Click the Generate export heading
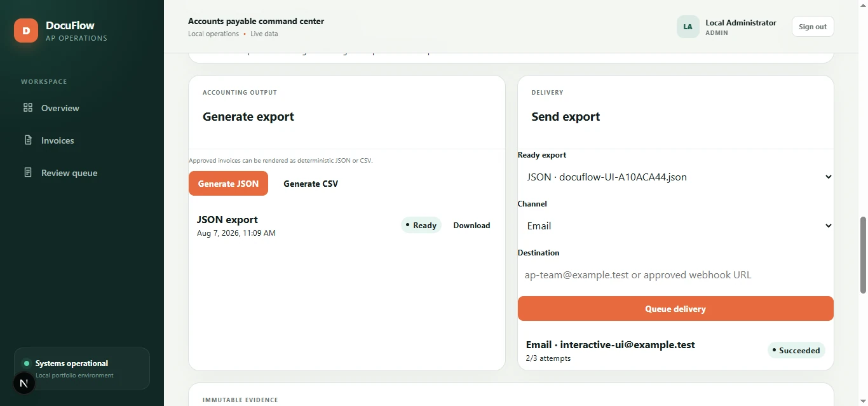Screen dimensions: 868x406 248,117
